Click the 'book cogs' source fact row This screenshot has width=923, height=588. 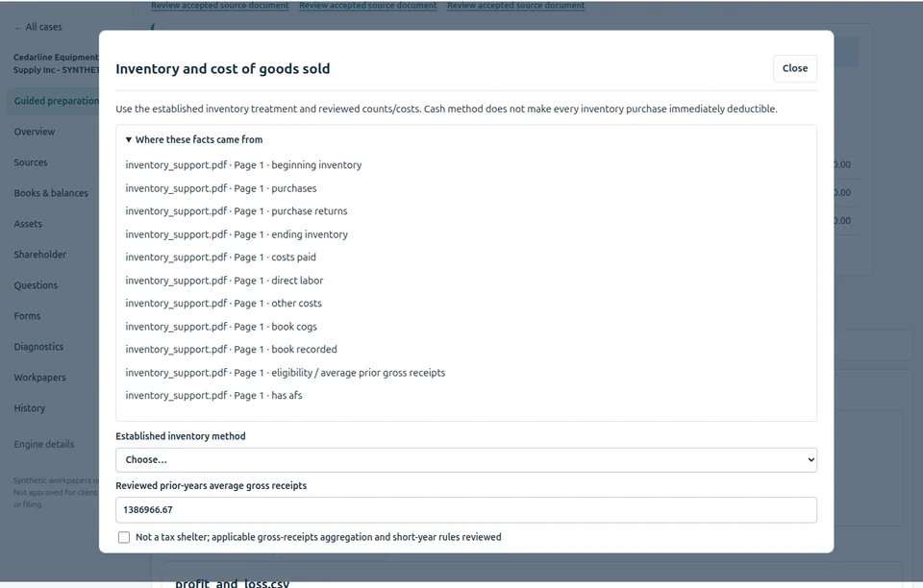point(221,327)
